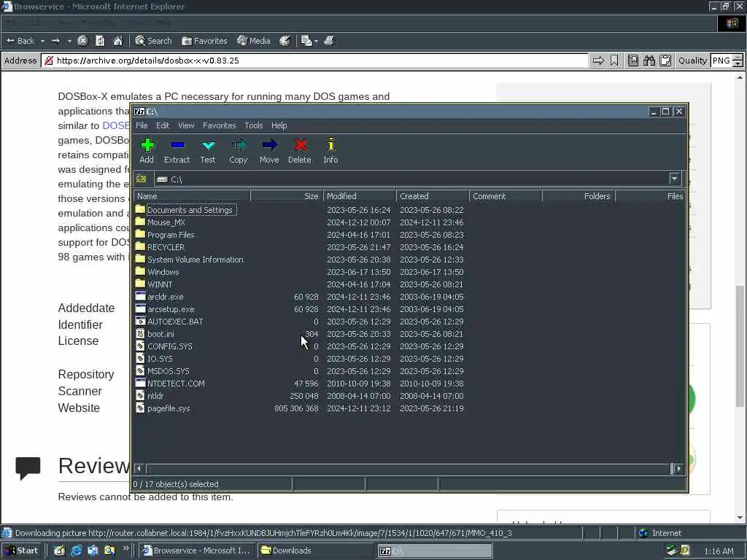Select the AUTOEXEC.BAT file
This screenshot has width=747, height=560.
[175, 322]
